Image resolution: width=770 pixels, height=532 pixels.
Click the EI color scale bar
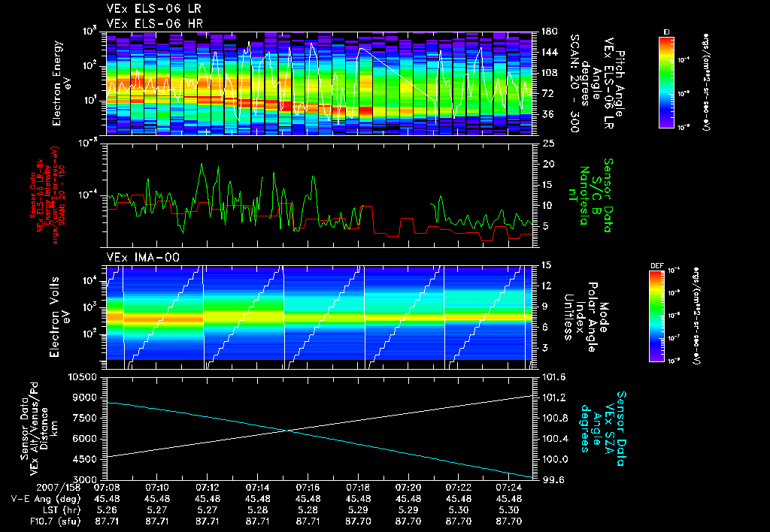click(666, 83)
